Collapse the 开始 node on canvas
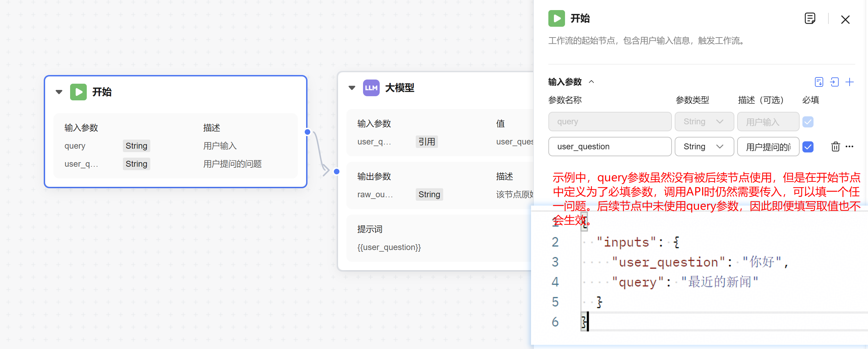This screenshot has height=349, width=868. [x=59, y=92]
